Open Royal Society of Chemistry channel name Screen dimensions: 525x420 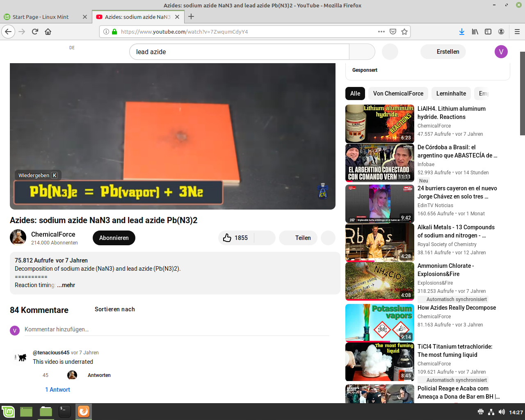447,244
